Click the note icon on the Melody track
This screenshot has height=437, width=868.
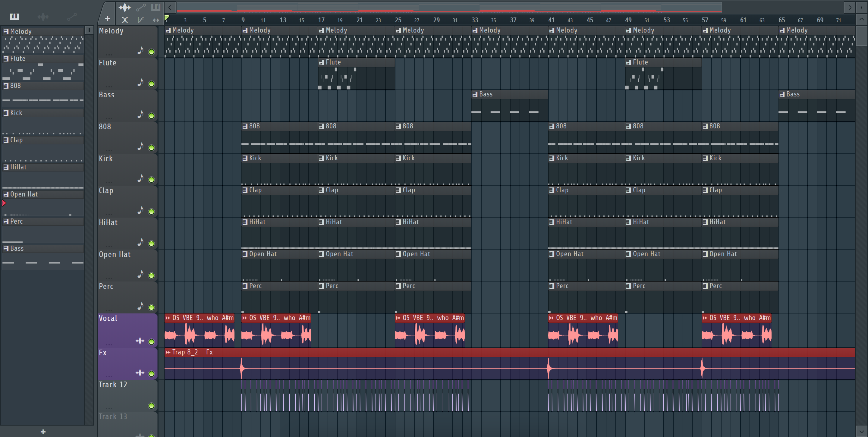pos(140,51)
